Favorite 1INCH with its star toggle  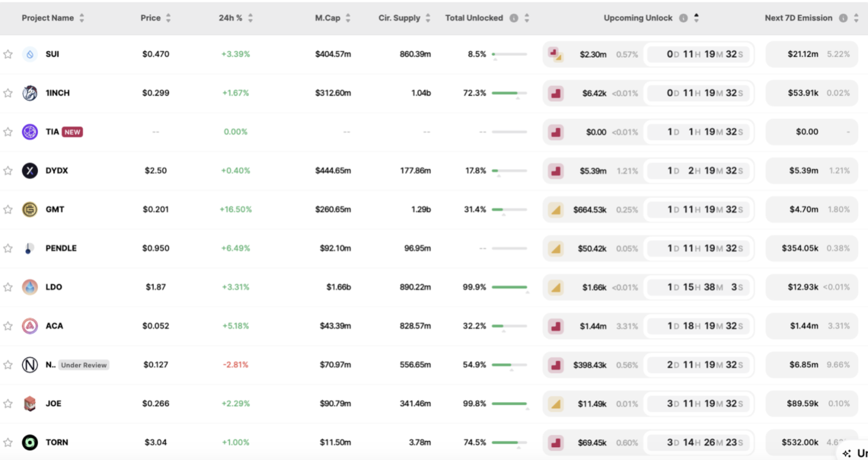click(8, 93)
